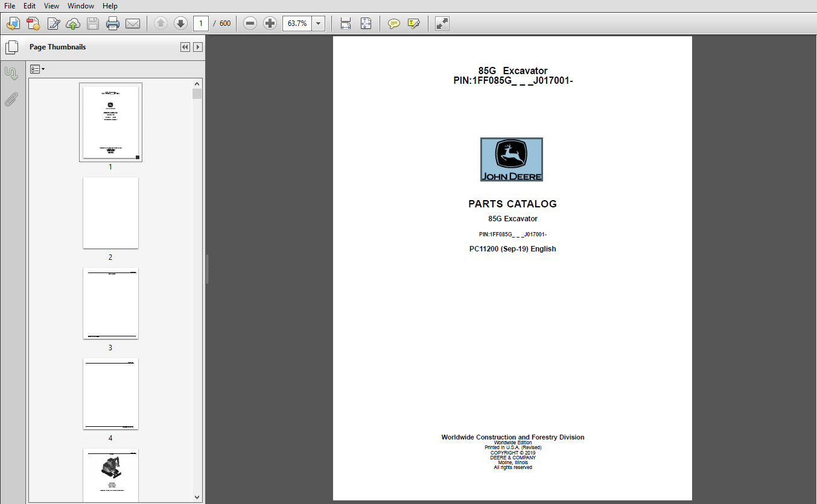The height and width of the screenshot is (504, 817).
Task: Zoom out with minus button
Action: 250,24
